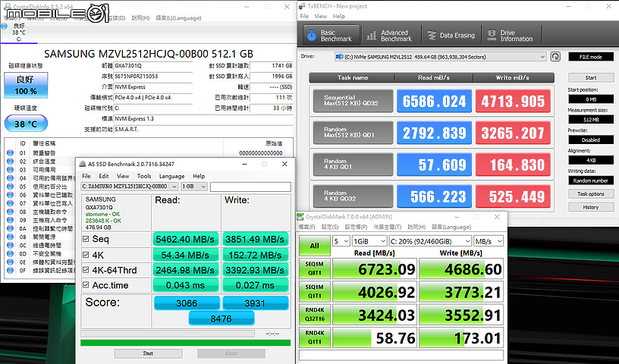Click the status circle for SMART ID 07
The width and height of the screenshot is (619, 364).
(11, 203)
